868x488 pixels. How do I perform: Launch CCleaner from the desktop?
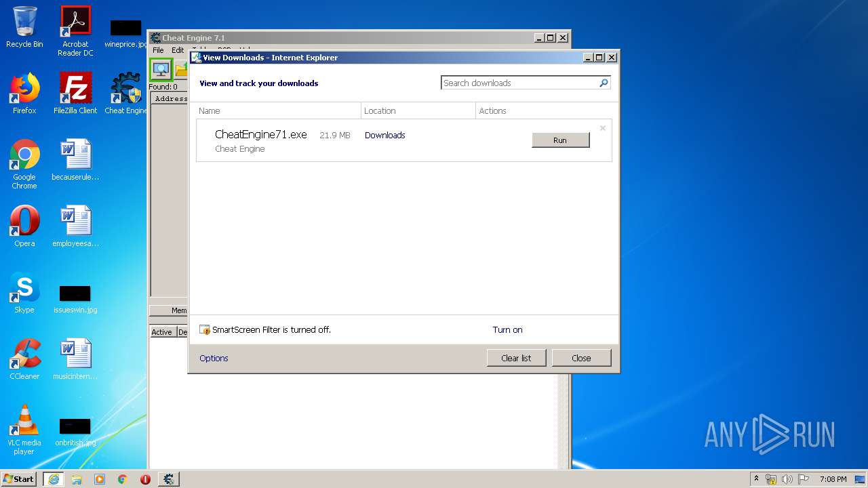pyautogui.click(x=24, y=359)
